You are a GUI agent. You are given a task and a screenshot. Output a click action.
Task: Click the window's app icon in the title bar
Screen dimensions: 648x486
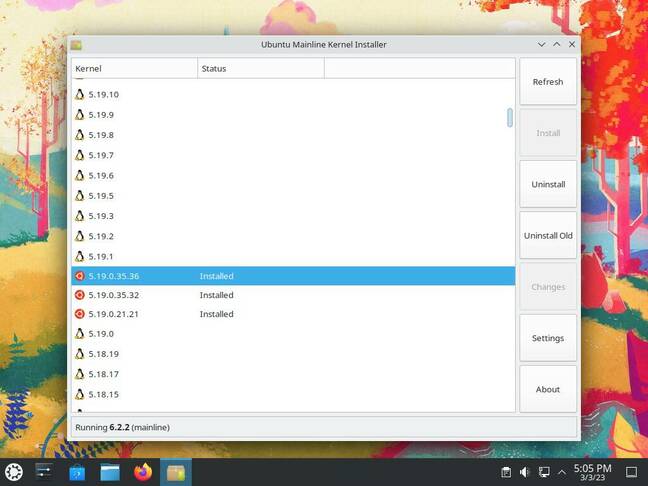tap(76, 45)
